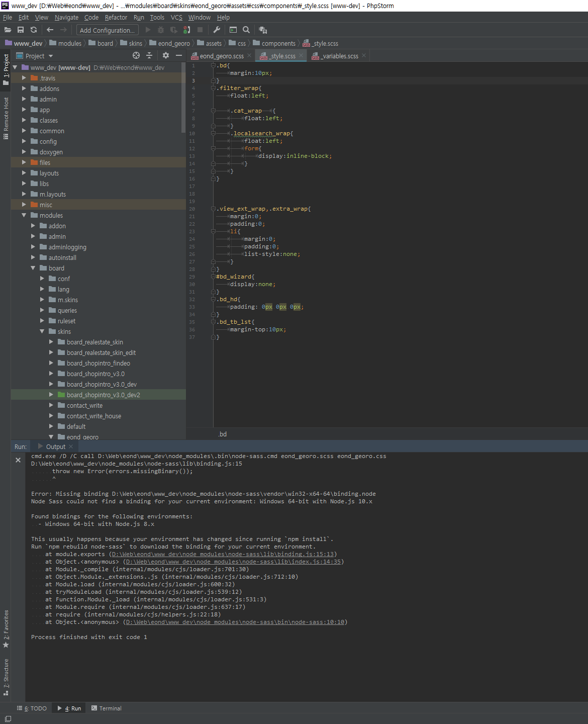The width and height of the screenshot is (588, 724).
Task: Open the index.js:14:35 stack trace link
Action: [233, 562]
